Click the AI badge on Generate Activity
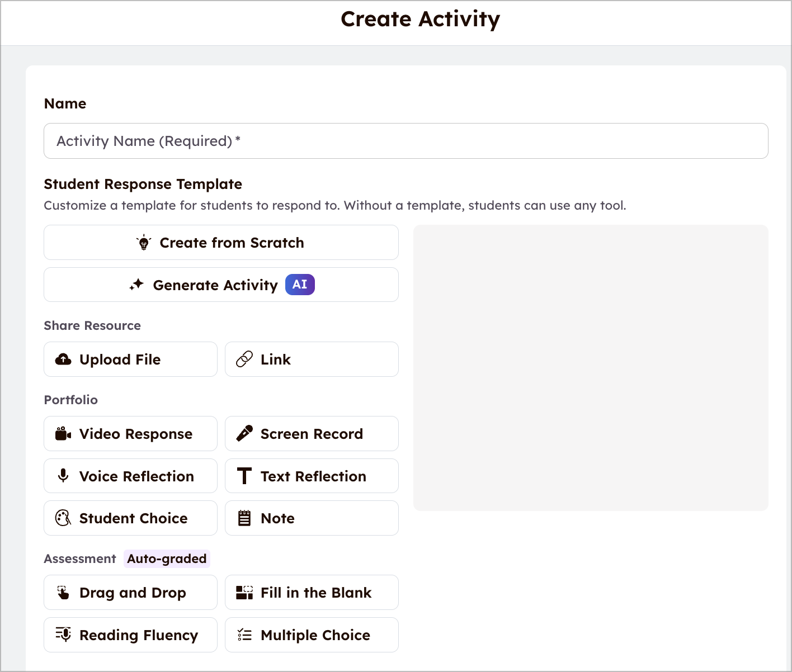This screenshot has width=792, height=672. 300,285
